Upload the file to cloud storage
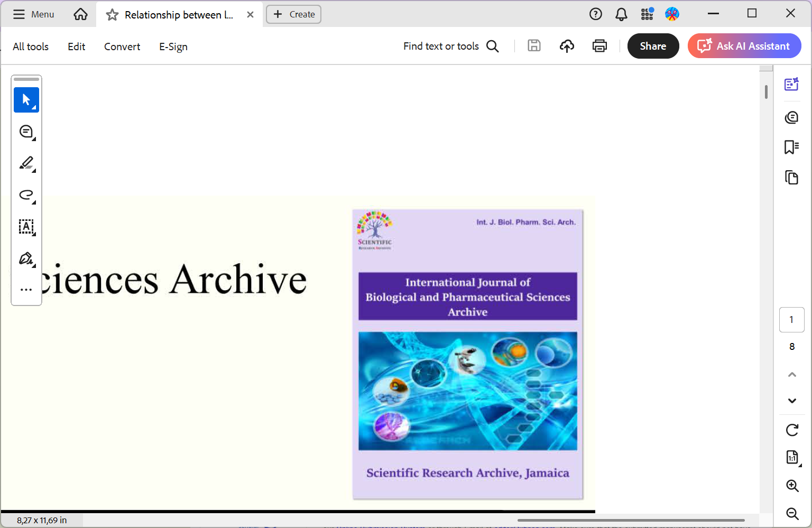Image resolution: width=812 pixels, height=528 pixels. click(x=567, y=46)
